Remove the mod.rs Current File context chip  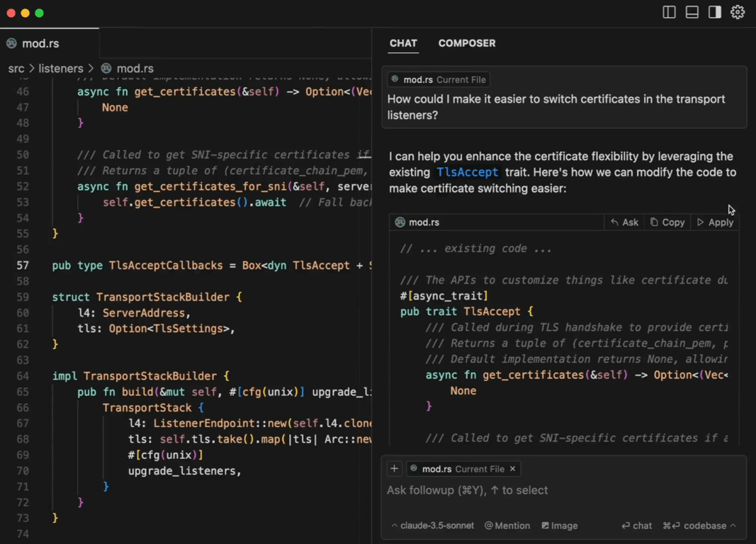click(512, 468)
